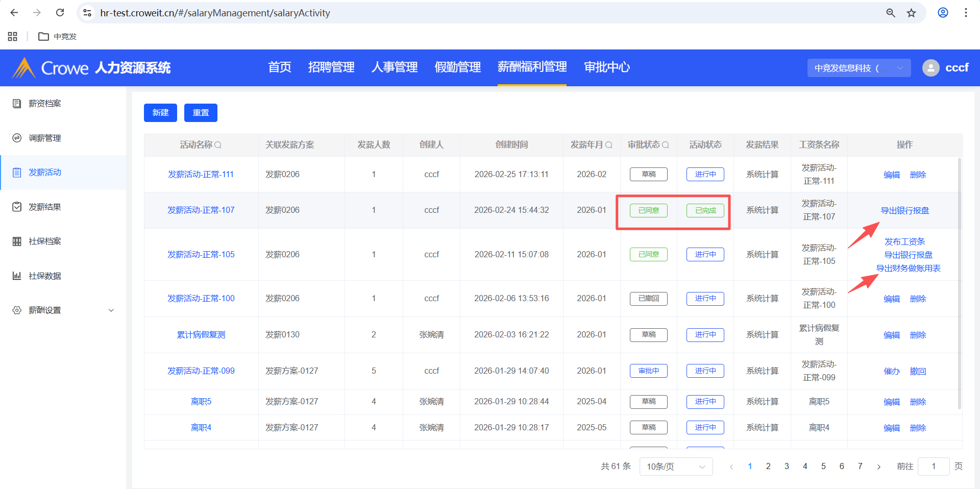The height and width of the screenshot is (489, 980).
Task: Click 导出财务做账用表 for 发薪活动-正常-105
Action: tap(908, 268)
